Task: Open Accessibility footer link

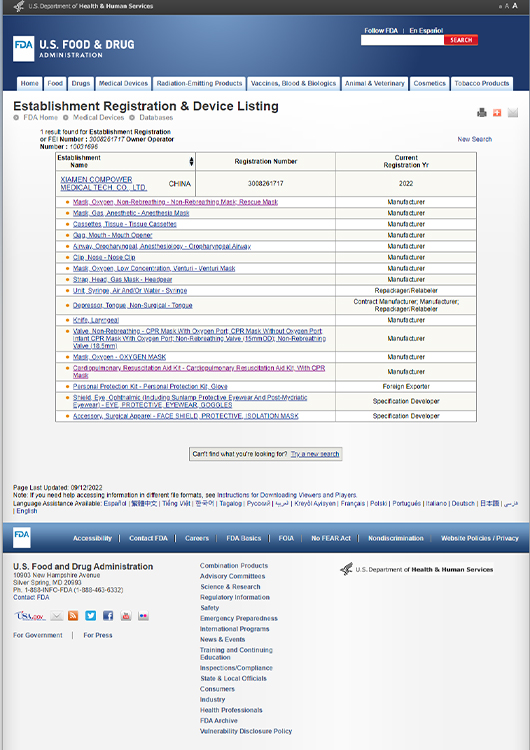Action: point(92,538)
